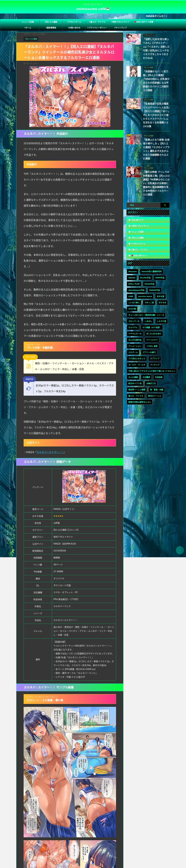The image size is (186, 868).
Task: Open the ニュース記事 category in sidebar
Action: pos(148,232)
